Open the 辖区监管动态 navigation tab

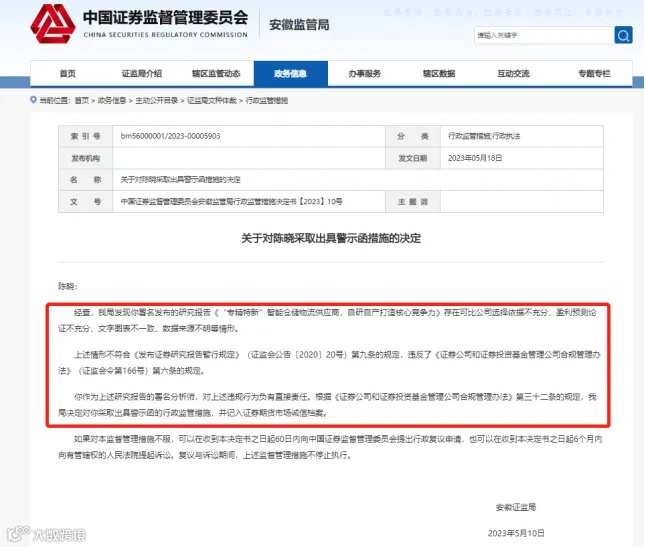(216, 74)
